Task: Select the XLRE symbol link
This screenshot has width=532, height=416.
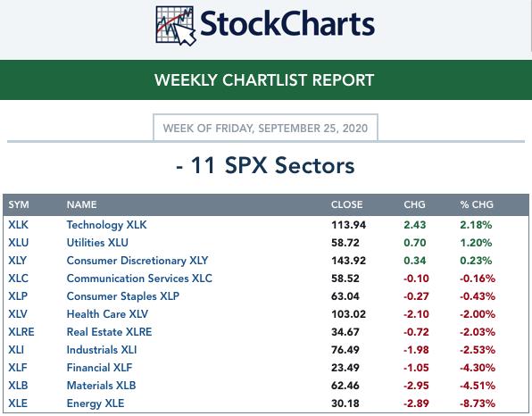Action: (x=21, y=332)
